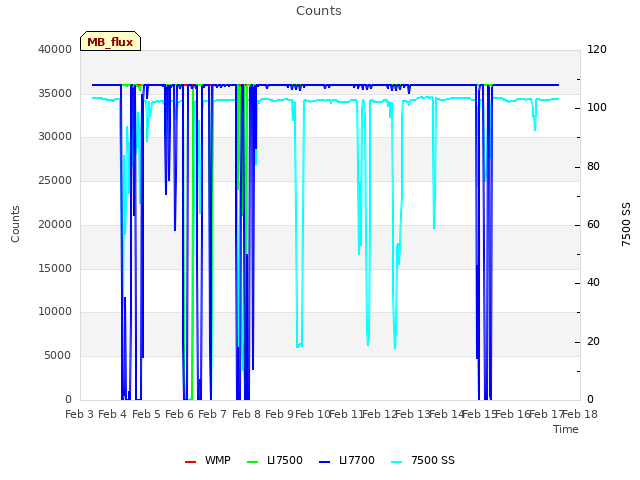
Task: Click the 5000 left axis label
Action: click(58, 356)
